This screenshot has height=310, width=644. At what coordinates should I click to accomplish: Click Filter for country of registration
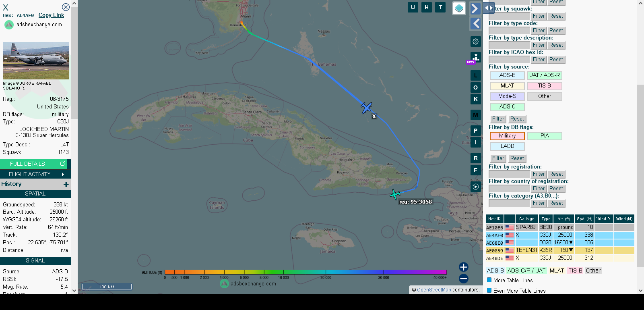point(539,189)
